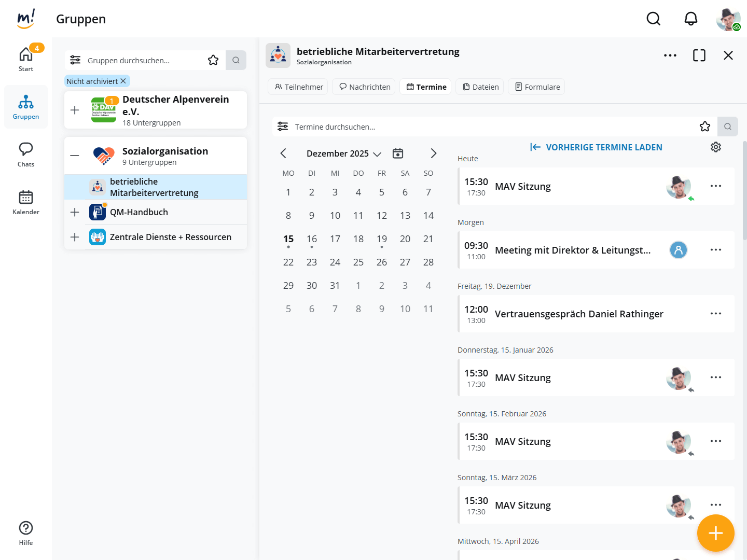Switch to the Teilnehmer tab
The width and height of the screenshot is (747, 560).
298,87
